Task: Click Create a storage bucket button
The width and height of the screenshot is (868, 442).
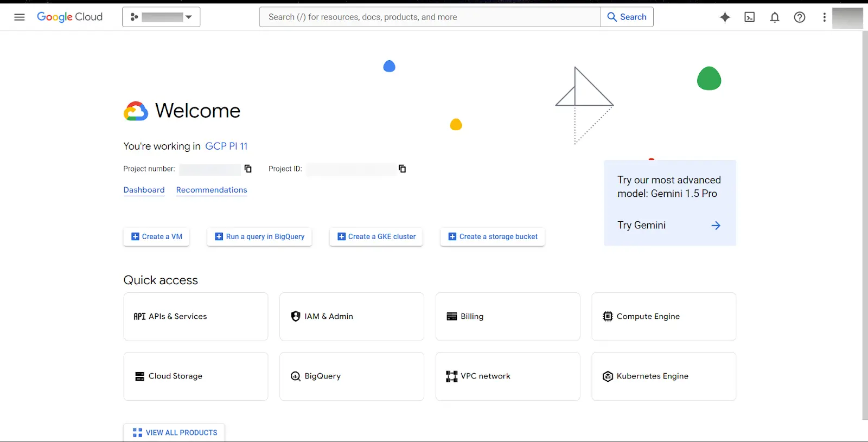Action: pyautogui.click(x=493, y=236)
